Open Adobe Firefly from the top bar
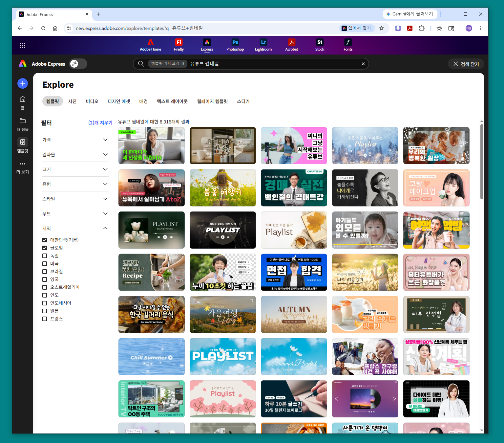504x443 pixels. pyautogui.click(x=178, y=45)
